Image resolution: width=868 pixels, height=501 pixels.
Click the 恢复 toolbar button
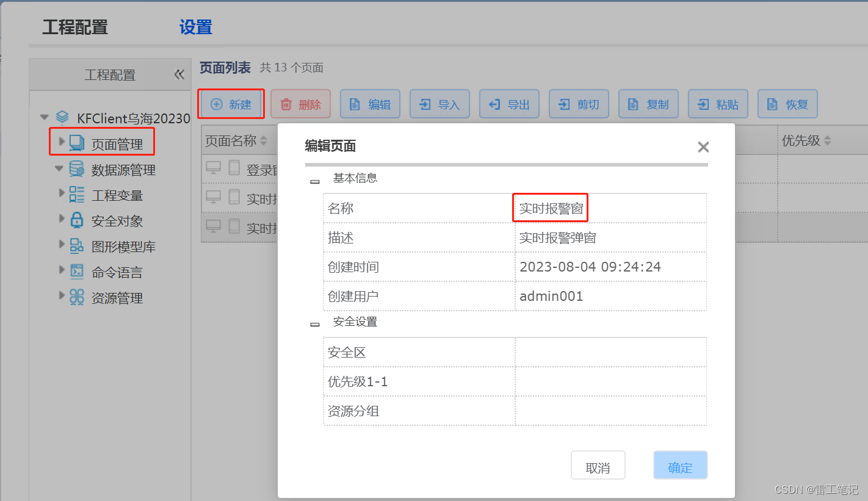click(787, 104)
